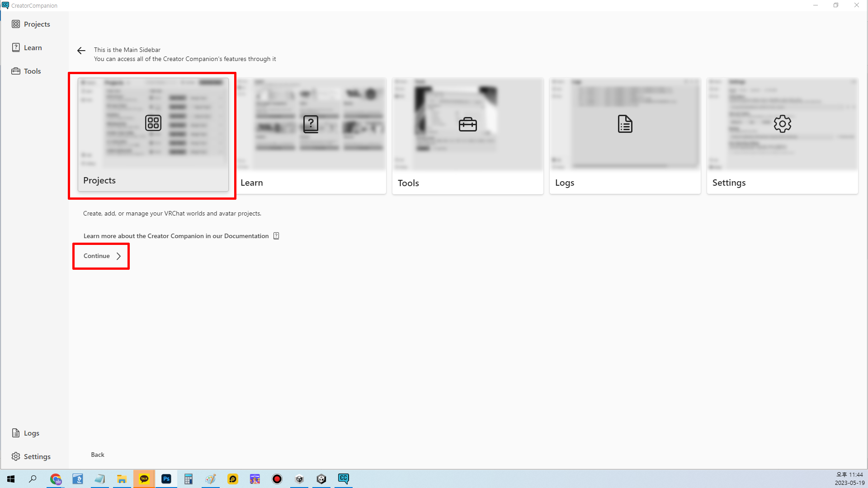Open the Documentation link text

[x=246, y=236]
